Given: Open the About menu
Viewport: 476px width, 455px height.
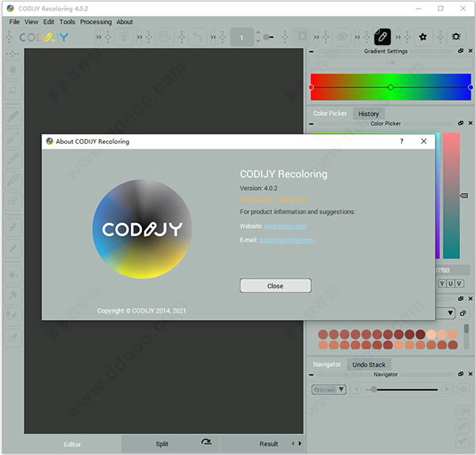Looking at the screenshot, I should pyautogui.click(x=125, y=22).
